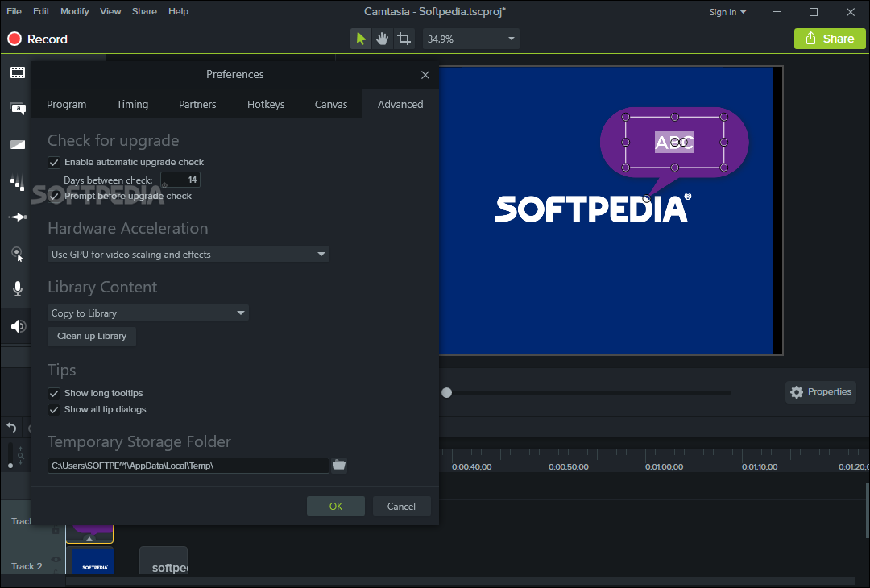The height and width of the screenshot is (588, 870).
Task: Click the Temporary Storage Folder path field
Action: [188, 466]
